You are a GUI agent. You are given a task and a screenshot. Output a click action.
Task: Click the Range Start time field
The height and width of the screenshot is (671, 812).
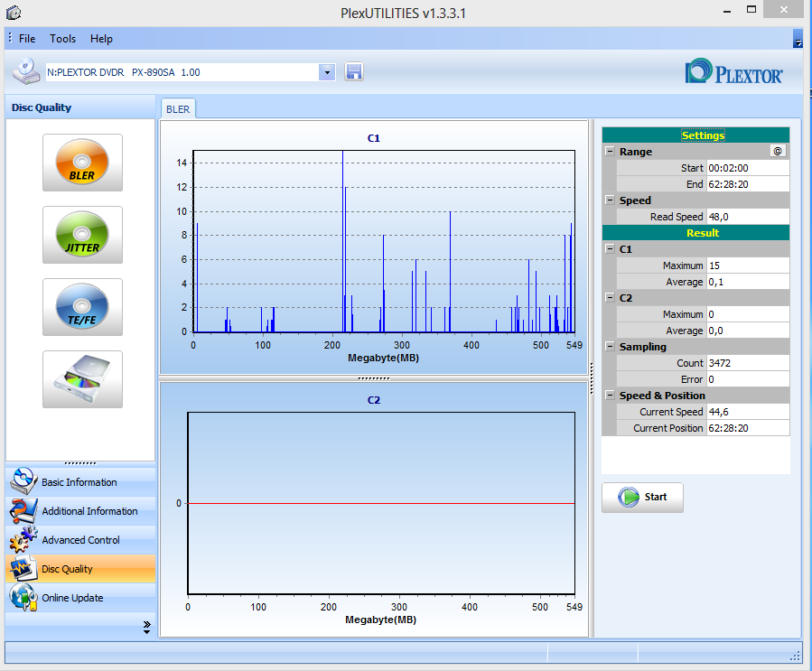tap(748, 168)
